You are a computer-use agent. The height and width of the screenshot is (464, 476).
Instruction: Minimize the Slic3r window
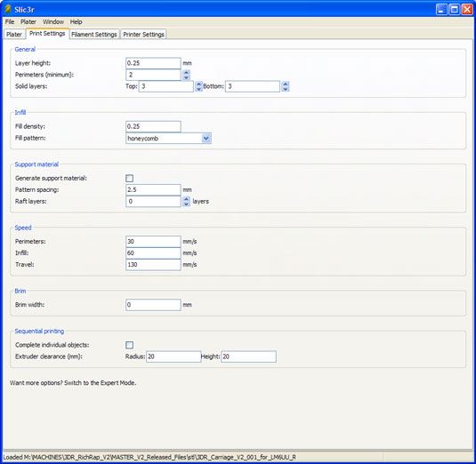pyautogui.click(x=441, y=10)
